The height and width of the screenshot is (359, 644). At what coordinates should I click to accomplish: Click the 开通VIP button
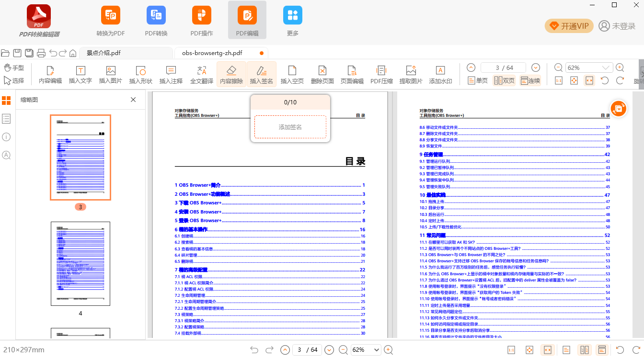(x=569, y=26)
